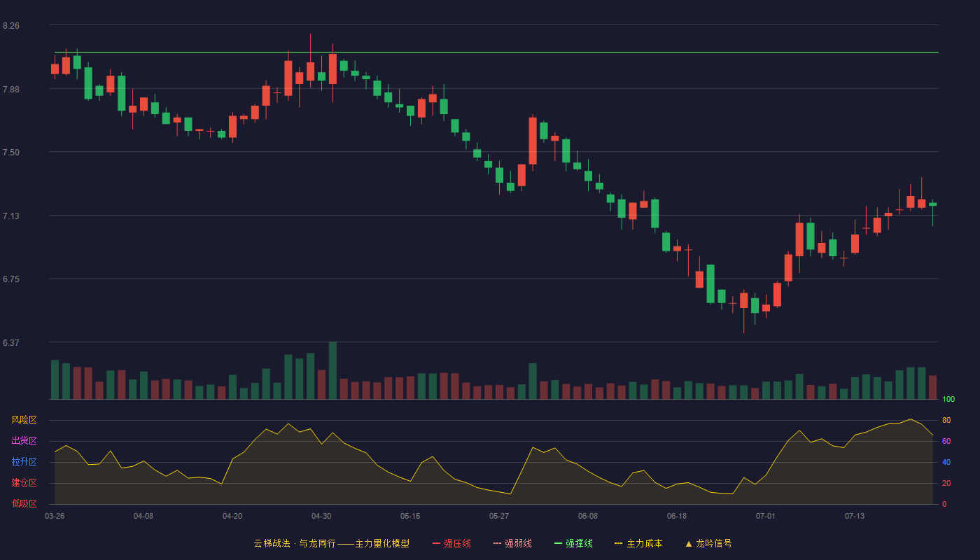Click the 拉升区 zone label
This screenshot has width=980, height=560.
point(24,462)
